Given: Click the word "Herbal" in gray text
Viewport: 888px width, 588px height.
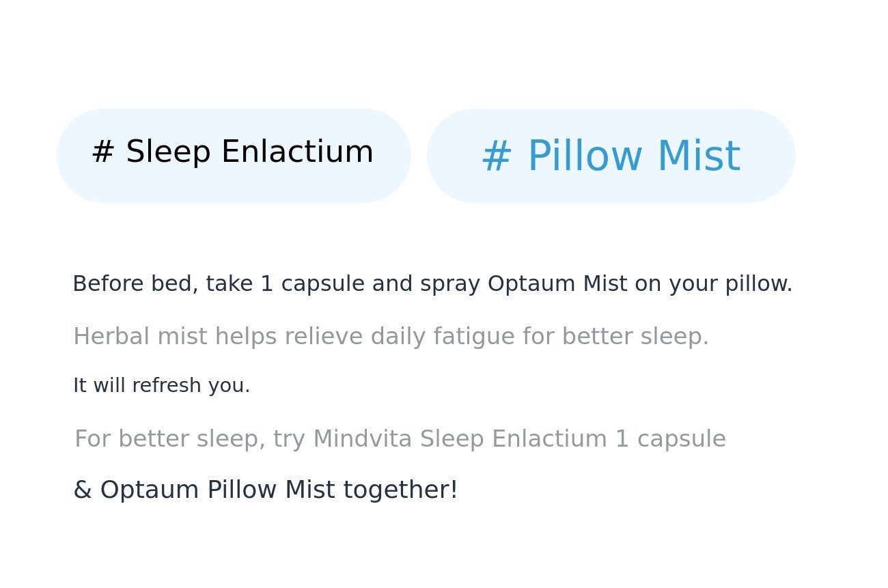Looking at the screenshot, I should (111, 337).
